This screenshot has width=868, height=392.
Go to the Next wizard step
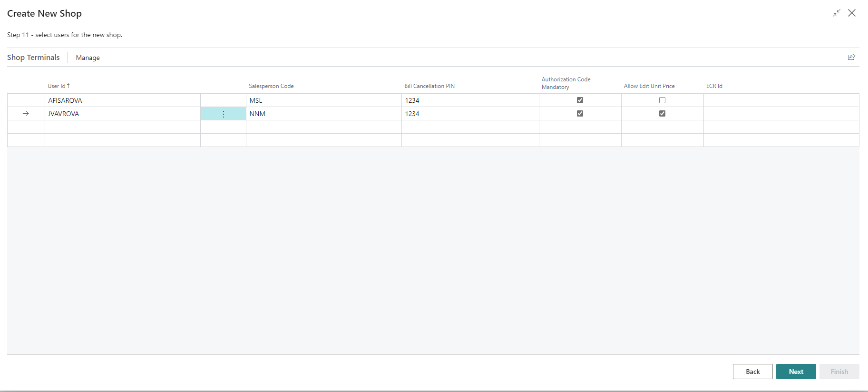pos(796,372)
